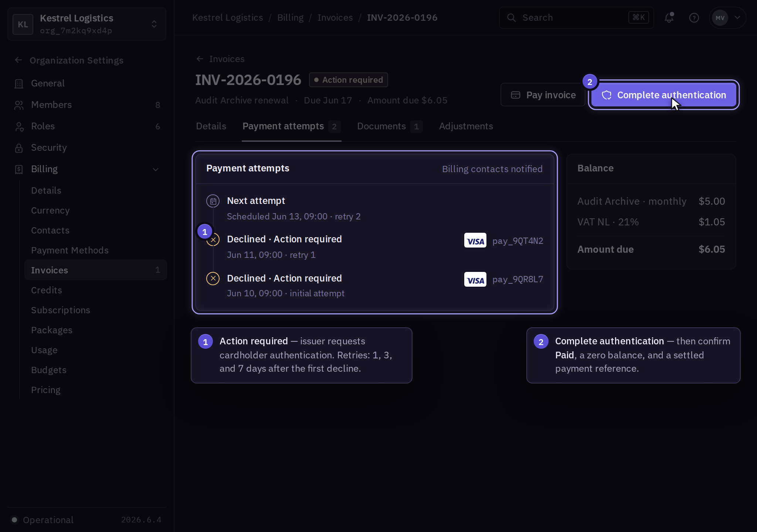Image resolution: width=757 pixels, height=532 pixels.
Task: Open the help question mark icon
Action: (694, 17)
